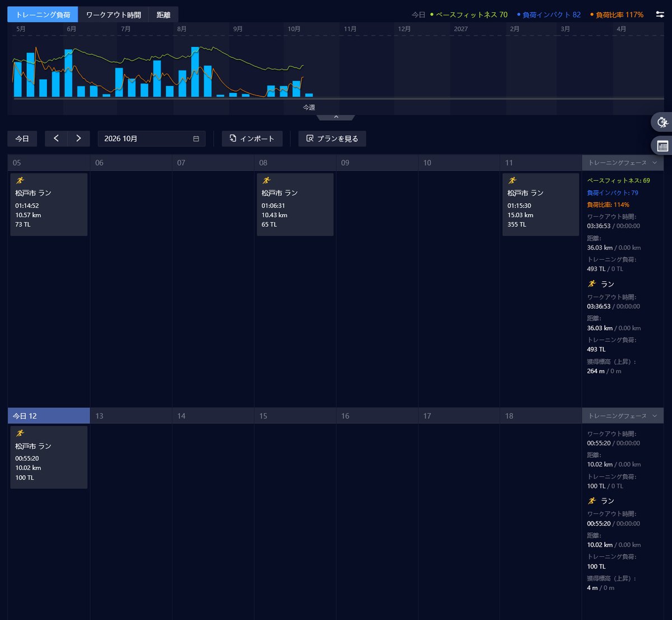The height and width of the screenshot is (620, 672).
Task: Collapse the chart panel chevron
Action: click(x=336, y=117)
